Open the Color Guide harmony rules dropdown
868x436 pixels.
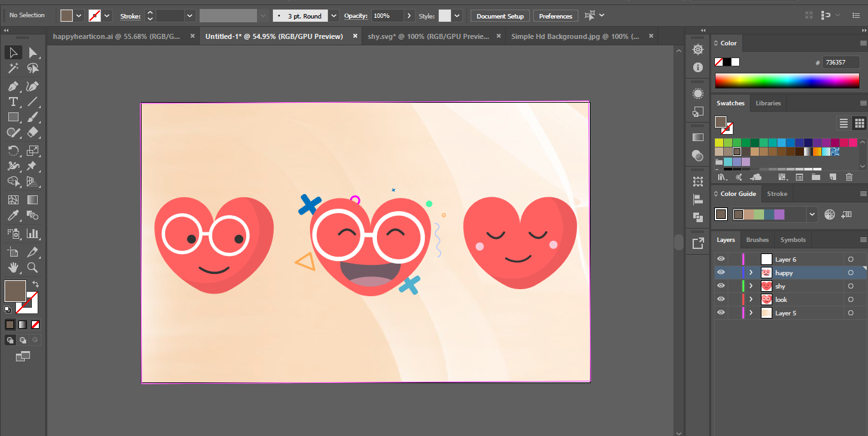tap(812, 214)
